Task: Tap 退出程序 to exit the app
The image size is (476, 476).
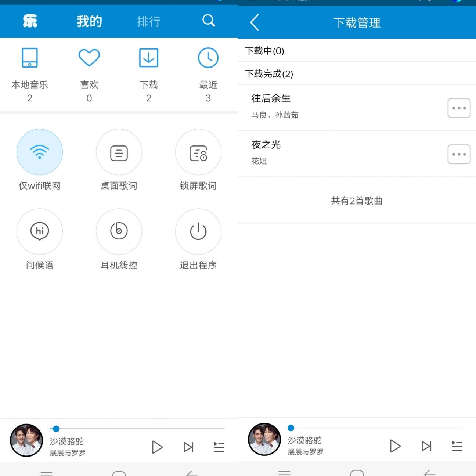Action: [x=198, y=241]
